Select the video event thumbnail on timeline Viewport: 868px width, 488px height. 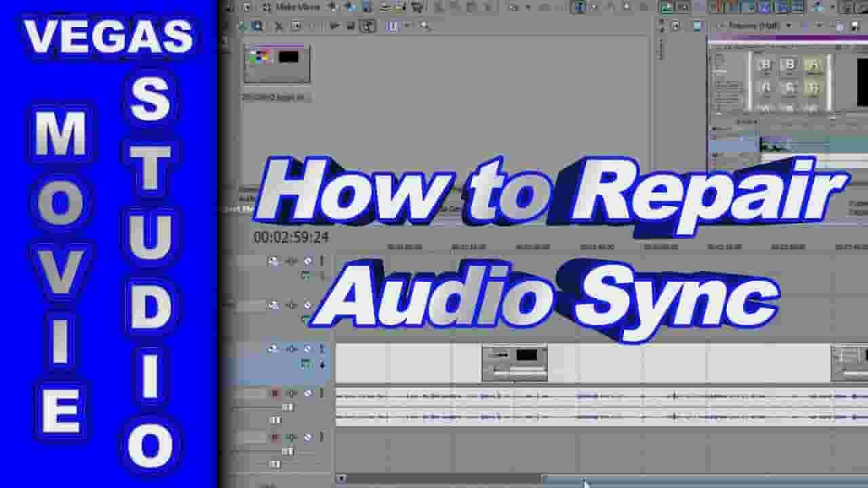click(515, 363)
